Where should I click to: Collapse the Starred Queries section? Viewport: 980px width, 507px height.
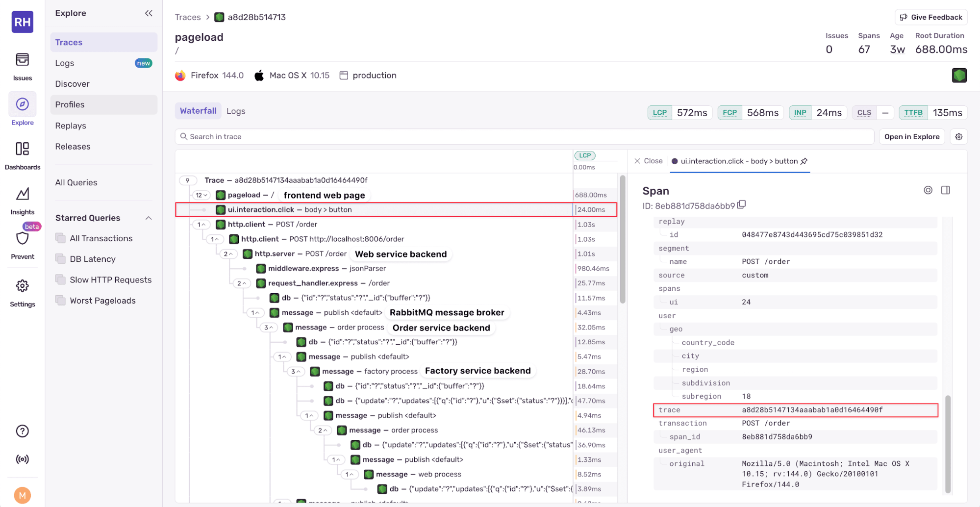[149, 218]
